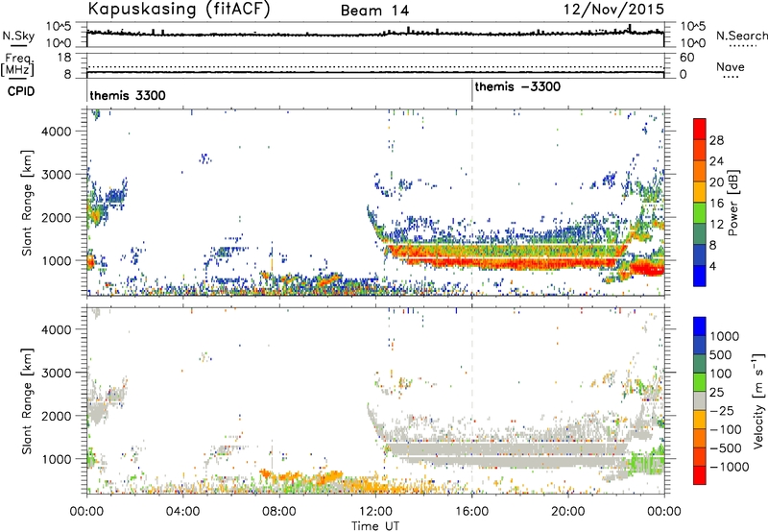The width and height of the screenshot is (768, 532).
Task: Click the 24 value on power colorbar
Action: (716, 161)
